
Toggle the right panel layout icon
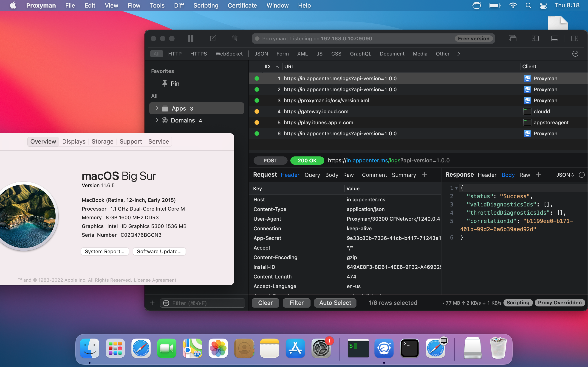[x=575, y=38]
